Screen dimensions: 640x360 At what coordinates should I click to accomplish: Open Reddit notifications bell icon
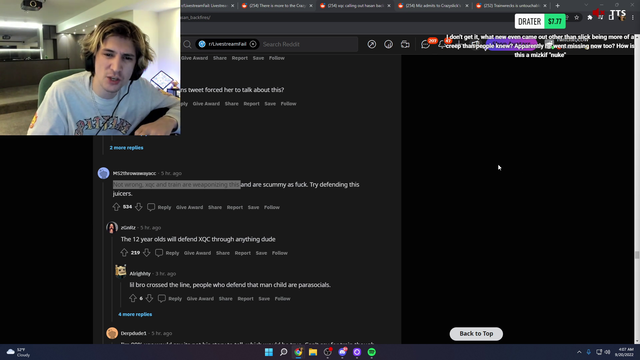click(442, 44)
